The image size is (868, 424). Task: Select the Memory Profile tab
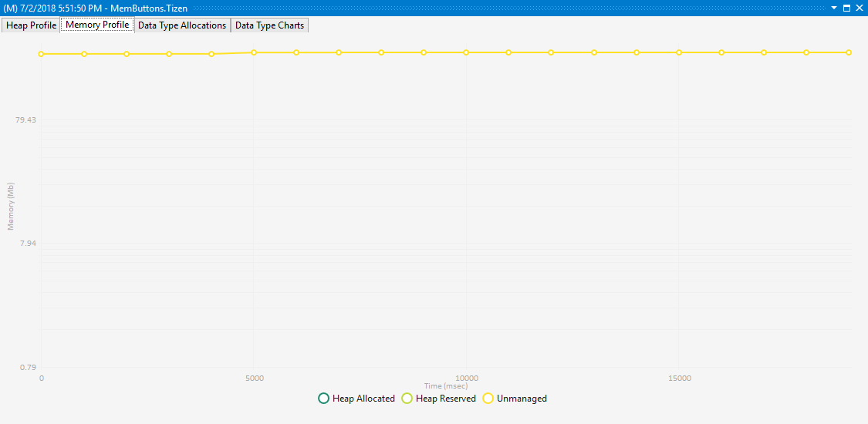click(97, 25)
